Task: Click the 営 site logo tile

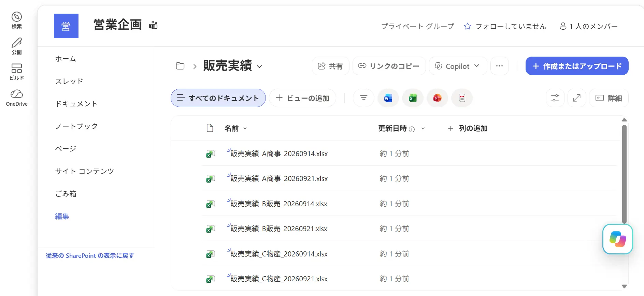Action: point(66,26)
